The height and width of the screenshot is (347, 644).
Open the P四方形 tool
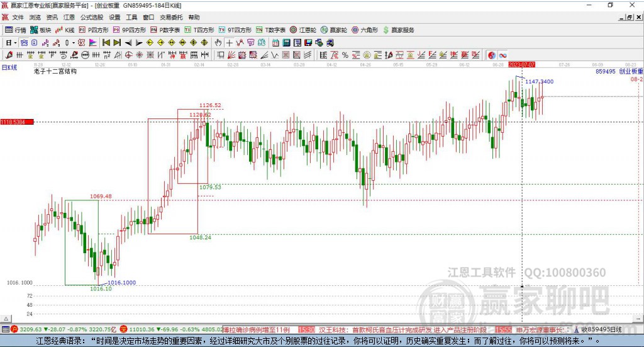click(94, 30)
